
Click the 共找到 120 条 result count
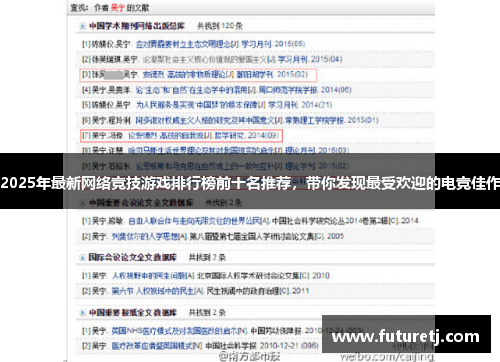pyautogui.click(x=220, y=26)
